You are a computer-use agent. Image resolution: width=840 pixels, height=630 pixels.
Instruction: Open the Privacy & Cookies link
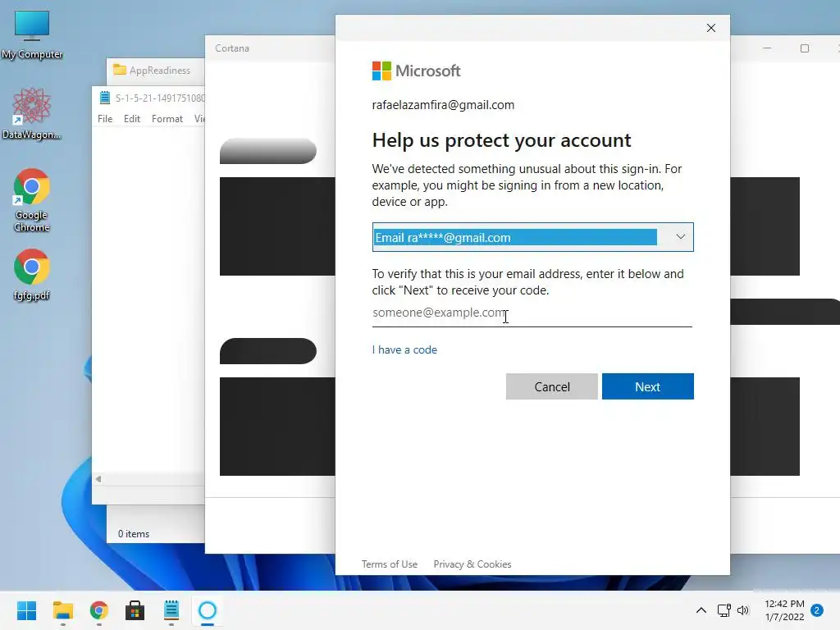(x=472, y=564)
